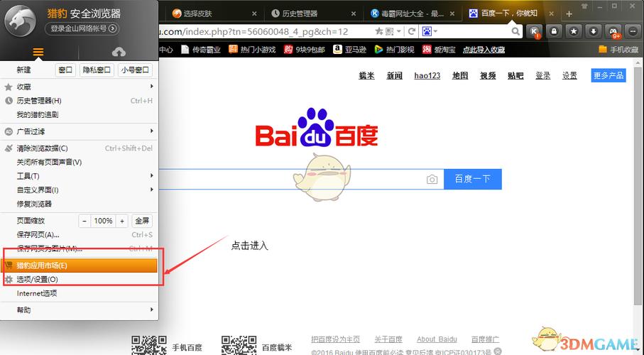Click the orange hamburger menu icon
The width and height of the screenshot is (644, 355).
tap(38, 52)
